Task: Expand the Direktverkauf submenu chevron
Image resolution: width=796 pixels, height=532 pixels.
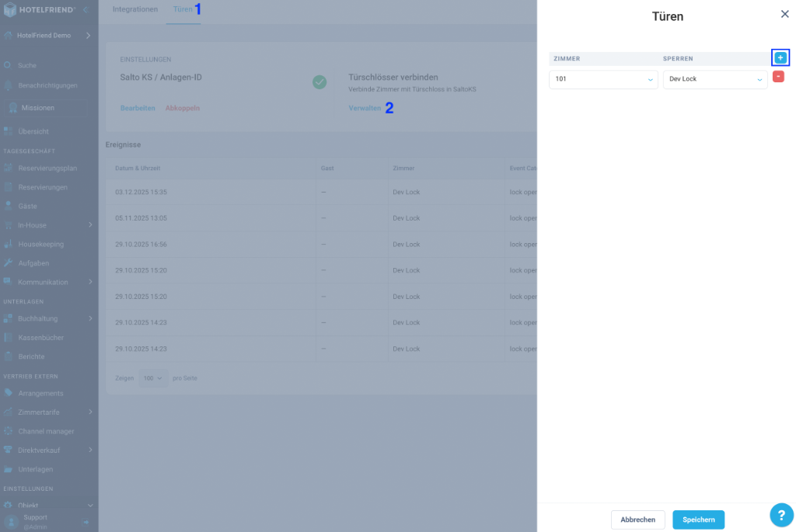Action: pos(90,450)
